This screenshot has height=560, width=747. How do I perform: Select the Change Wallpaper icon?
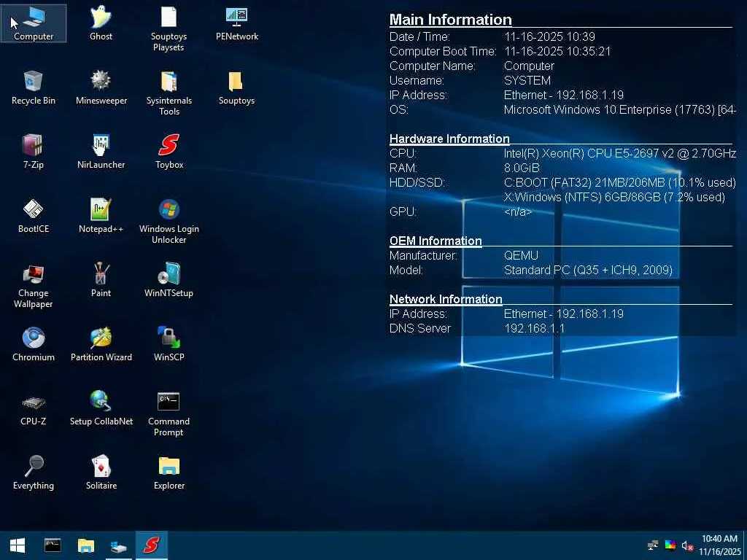[x=34, y=286]
